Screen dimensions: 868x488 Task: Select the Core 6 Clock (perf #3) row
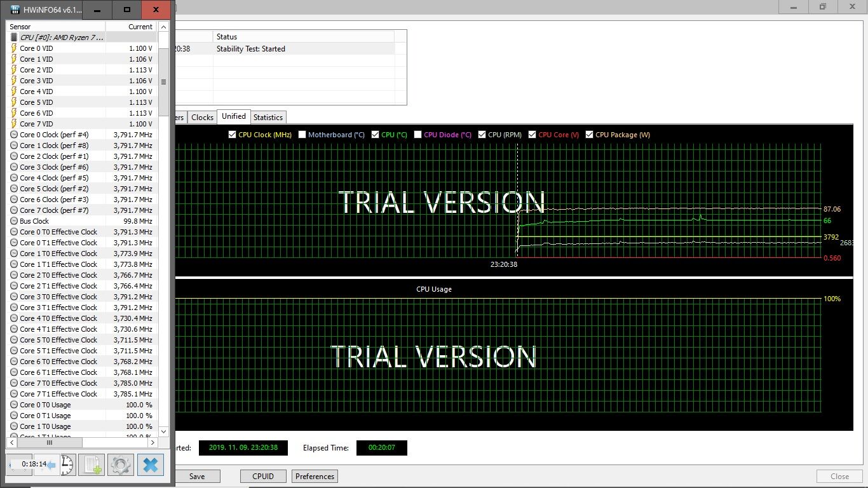(81, 200)
